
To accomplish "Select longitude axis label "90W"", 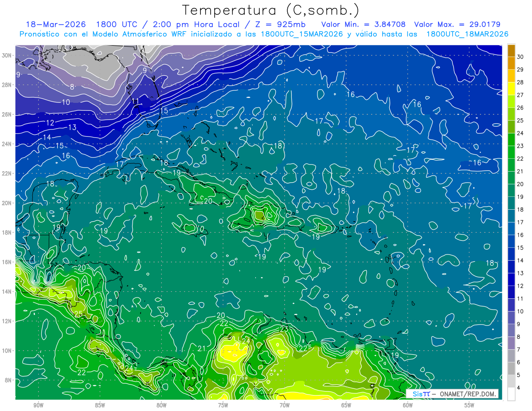I will [38, 405].
